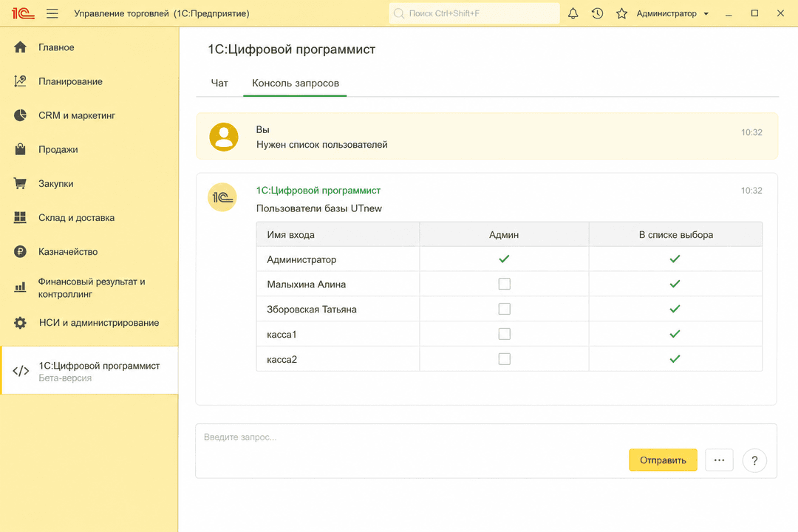This screenshot has height=532, width=798.
Task: Focus the Поиск Ctrl+Shift+F search field
Action: click(474, 14)
